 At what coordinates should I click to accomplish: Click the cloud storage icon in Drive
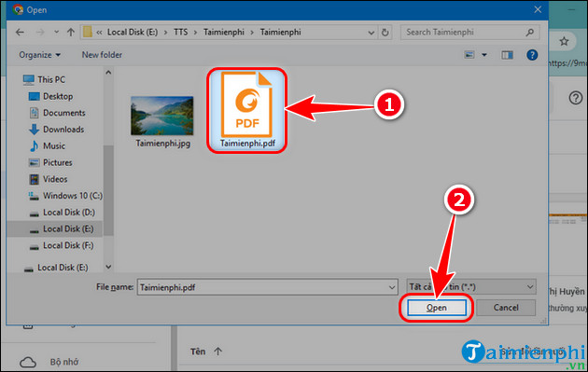coord(28,363)
